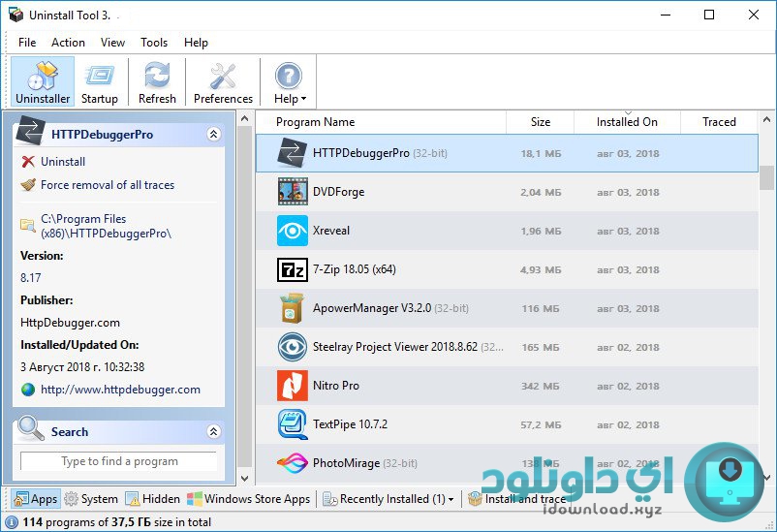Switch to the Apps tab
Screen dimensions: 777x532
click(36, 499)
